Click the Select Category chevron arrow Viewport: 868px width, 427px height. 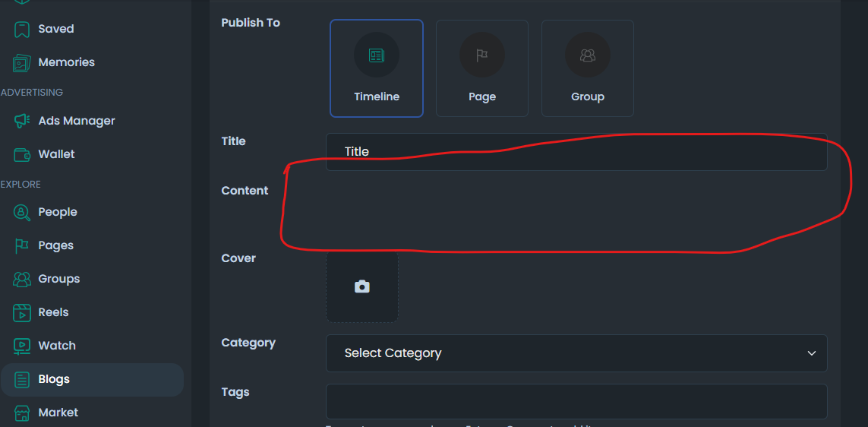(812, 353)
